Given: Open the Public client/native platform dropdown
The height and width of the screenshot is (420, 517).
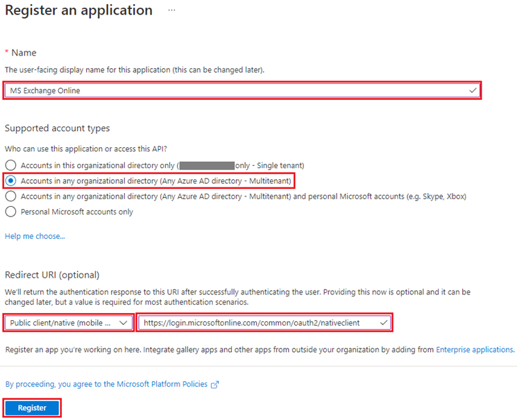Looking at the screenshot, I should (x=68, y=323).
